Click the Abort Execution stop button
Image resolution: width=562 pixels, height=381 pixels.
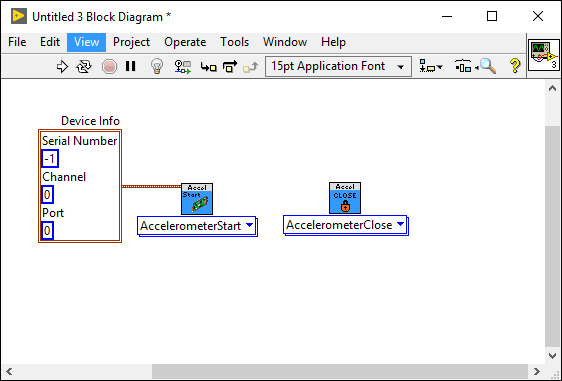109,67
